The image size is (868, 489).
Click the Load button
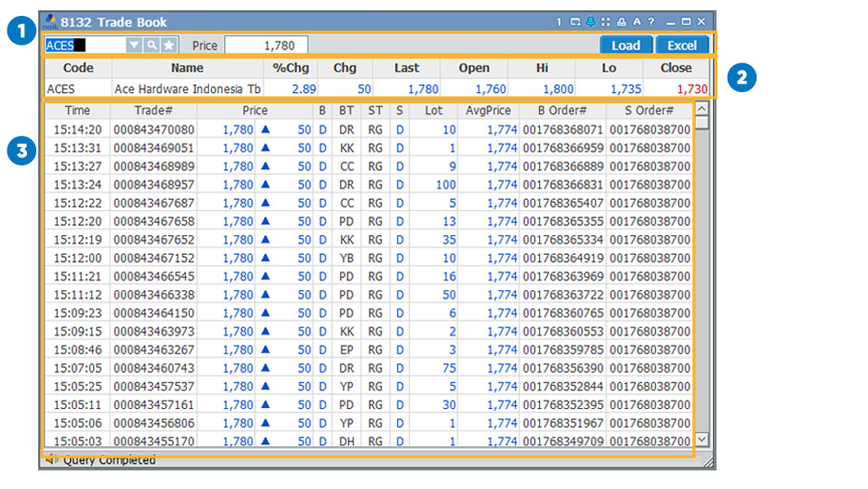coord(625,45)
